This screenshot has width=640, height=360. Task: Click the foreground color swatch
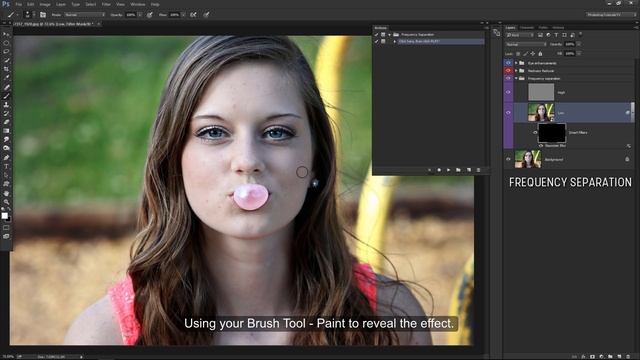pyautogui.click(x=4, y=216)
